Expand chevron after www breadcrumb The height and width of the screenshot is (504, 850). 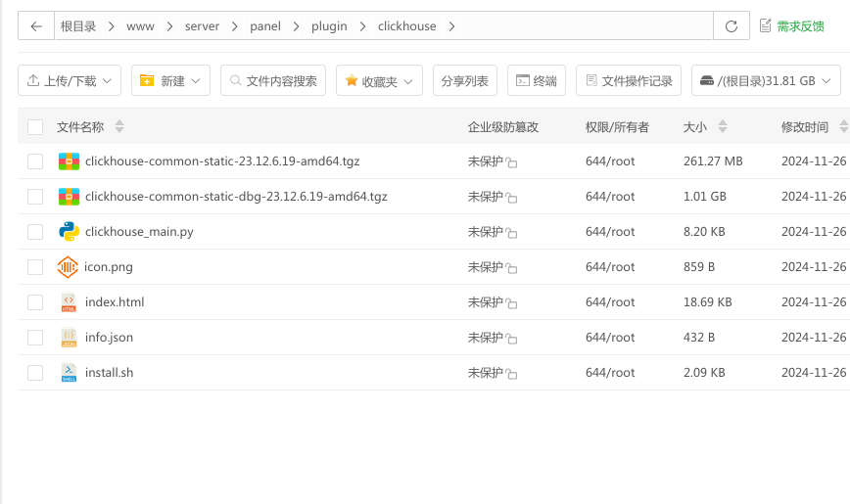click(x=169, y=26)
